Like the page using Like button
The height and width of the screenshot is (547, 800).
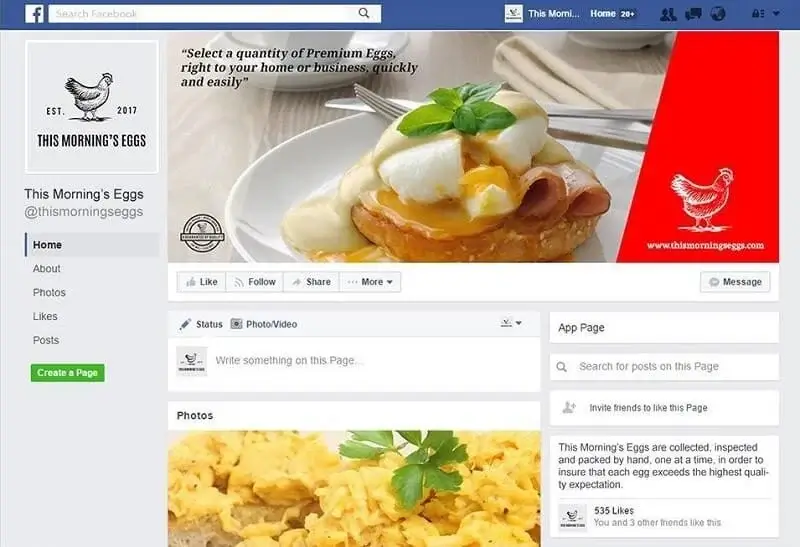pos(202,282)
